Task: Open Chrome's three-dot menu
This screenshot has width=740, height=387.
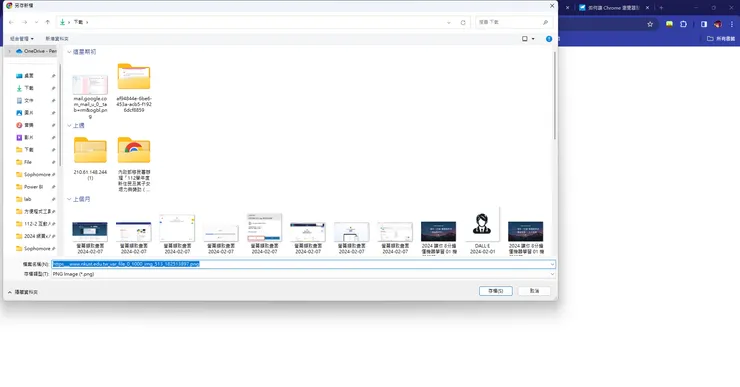Action: (732, 24)
